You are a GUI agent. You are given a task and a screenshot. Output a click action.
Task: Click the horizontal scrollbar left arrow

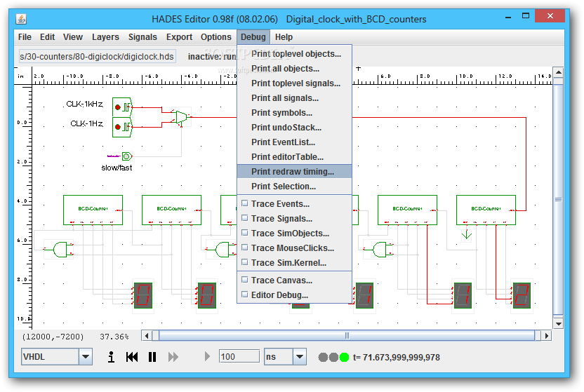pos(147,336)
